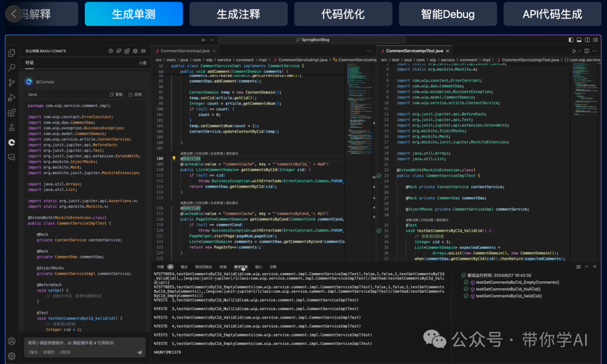This screenshot has height=364, width=607.
Task: Click green test pass mark at line 22
Action: [379, 176]
